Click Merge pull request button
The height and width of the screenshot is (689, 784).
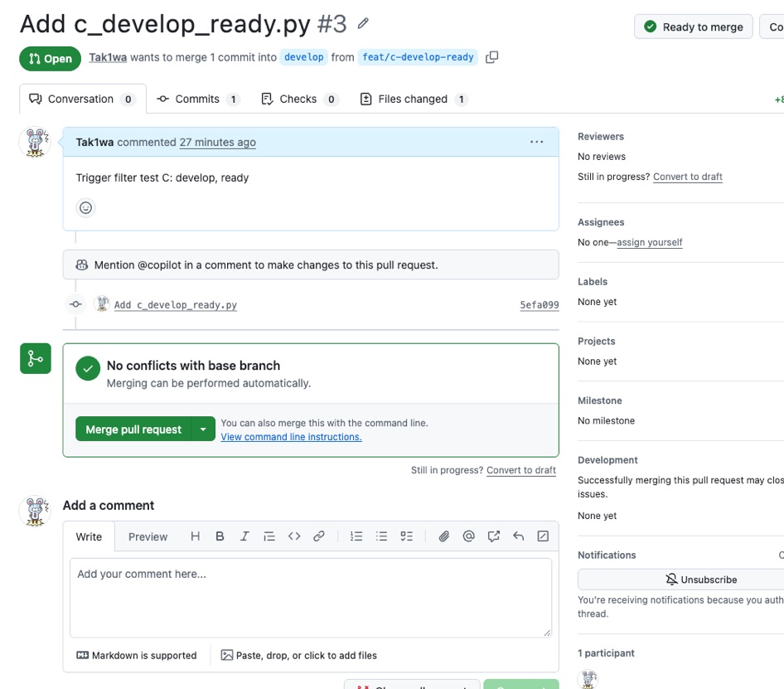point(133,429)
